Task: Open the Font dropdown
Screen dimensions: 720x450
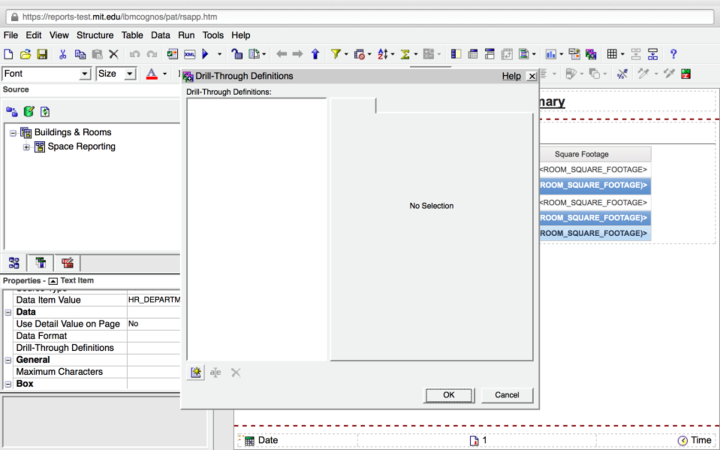Action: click(85, 74)
